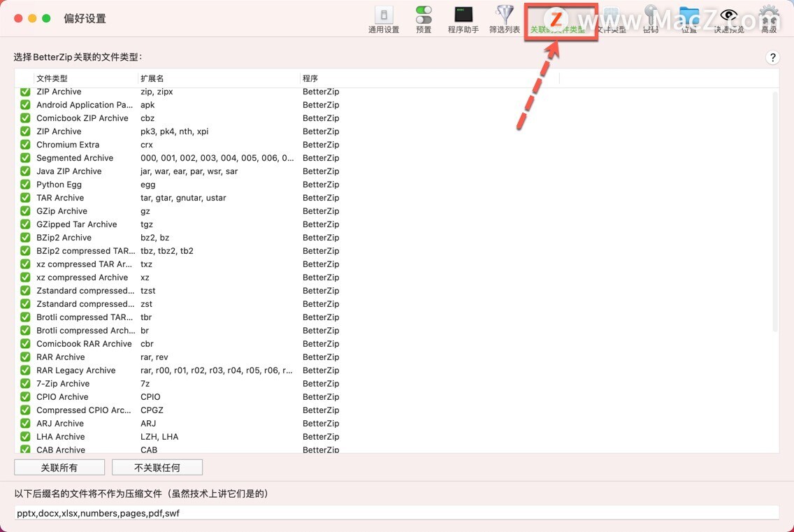Click the question mark help button
Image resolution: width=794 pixels, height=532 pixels.
[773, 57]
